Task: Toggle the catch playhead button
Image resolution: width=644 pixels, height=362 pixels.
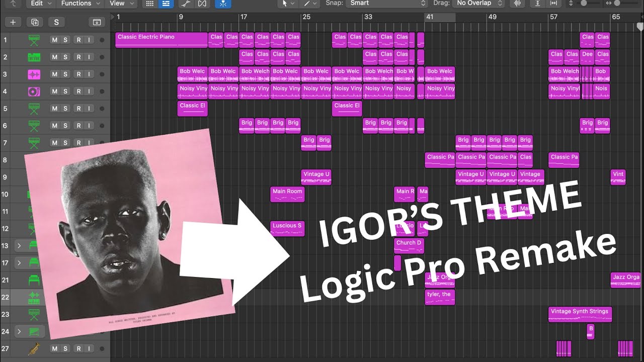Action: (x=223, y=4)
